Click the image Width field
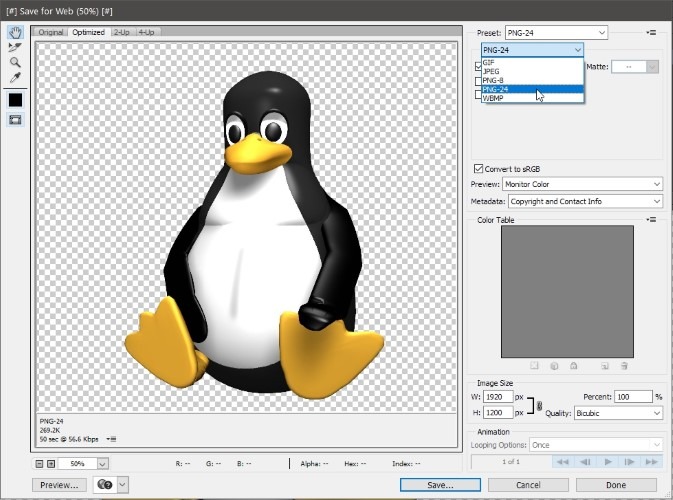673x500 pixels. point(498,397)
